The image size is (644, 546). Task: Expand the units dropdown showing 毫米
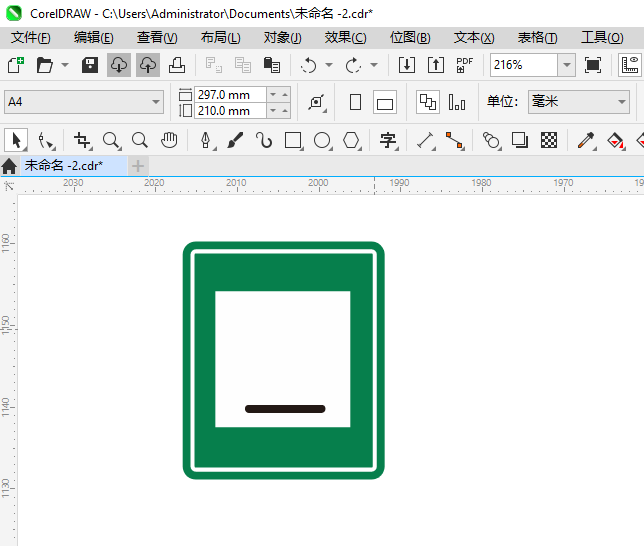[622, 102]
